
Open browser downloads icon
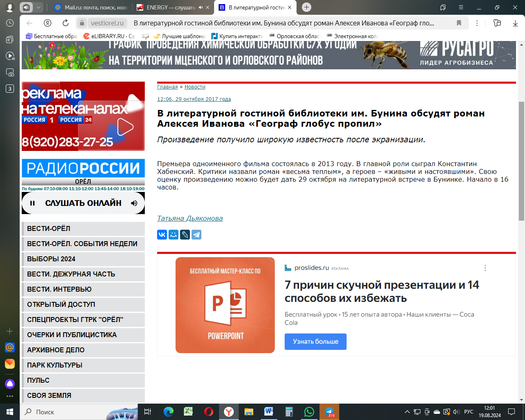click(x=515, y=23)
